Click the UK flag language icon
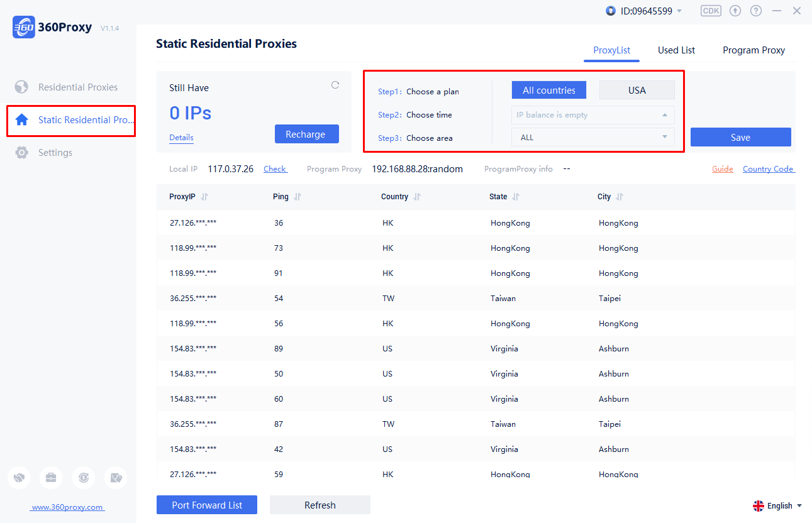Viewport: 812px width, 523px height. click(759, 505)
